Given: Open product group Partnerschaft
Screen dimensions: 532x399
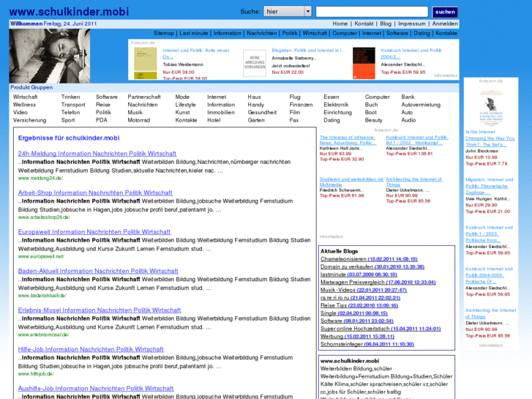Looking at the screenshot, I should [144, 97].
